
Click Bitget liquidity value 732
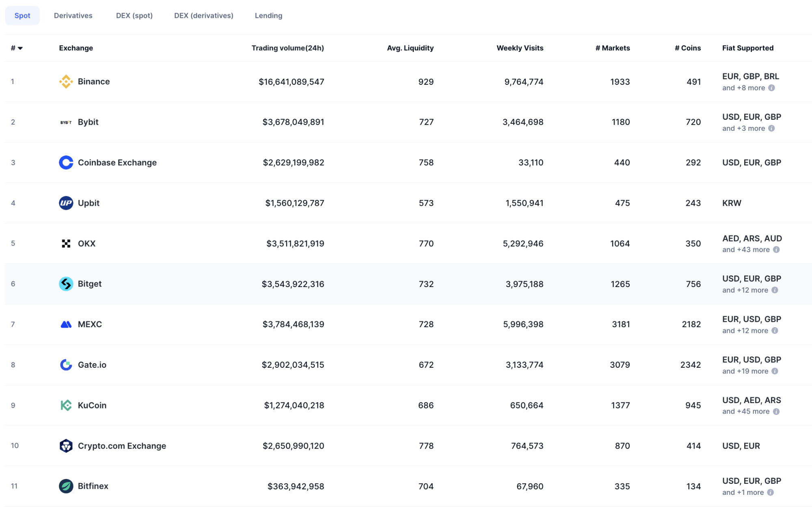[x=426, y=284]
